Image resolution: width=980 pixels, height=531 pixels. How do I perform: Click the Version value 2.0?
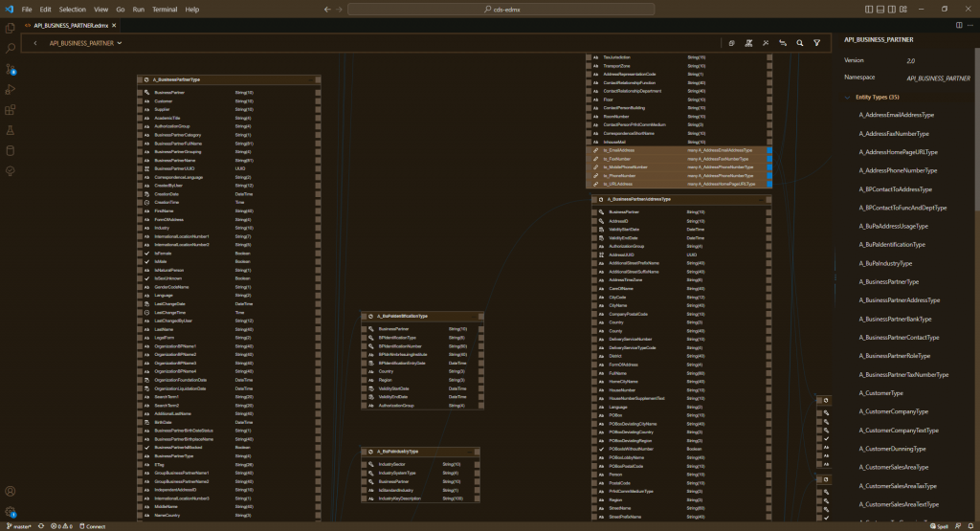[x=911, y=61]
